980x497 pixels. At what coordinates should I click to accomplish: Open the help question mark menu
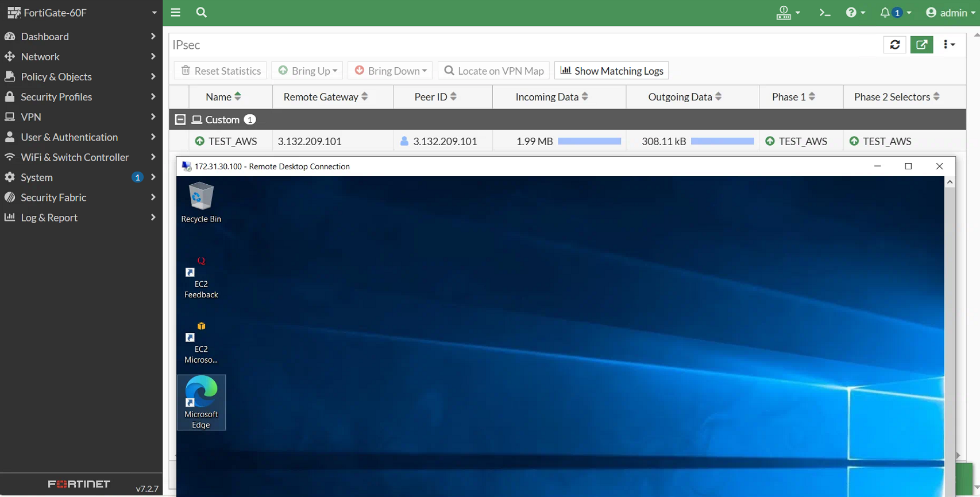(855, 13)
